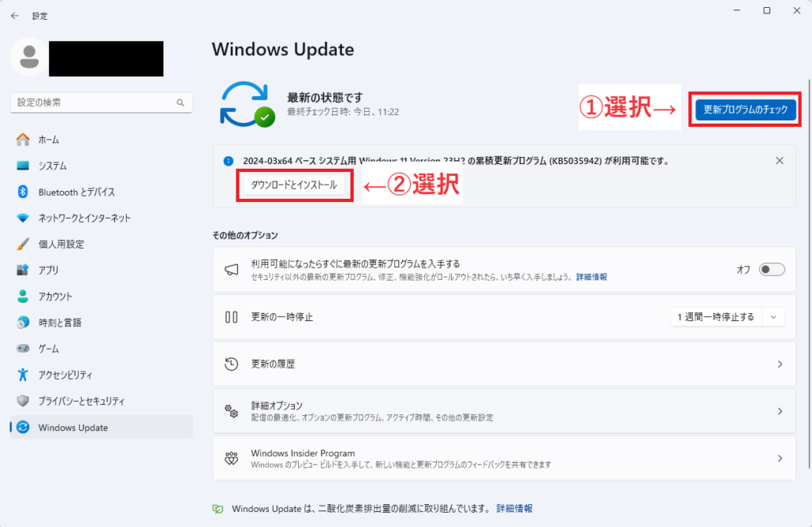The image size is (812, 527).
Task: Click the アカウント person icon
Action: click(x=23, y=296)
